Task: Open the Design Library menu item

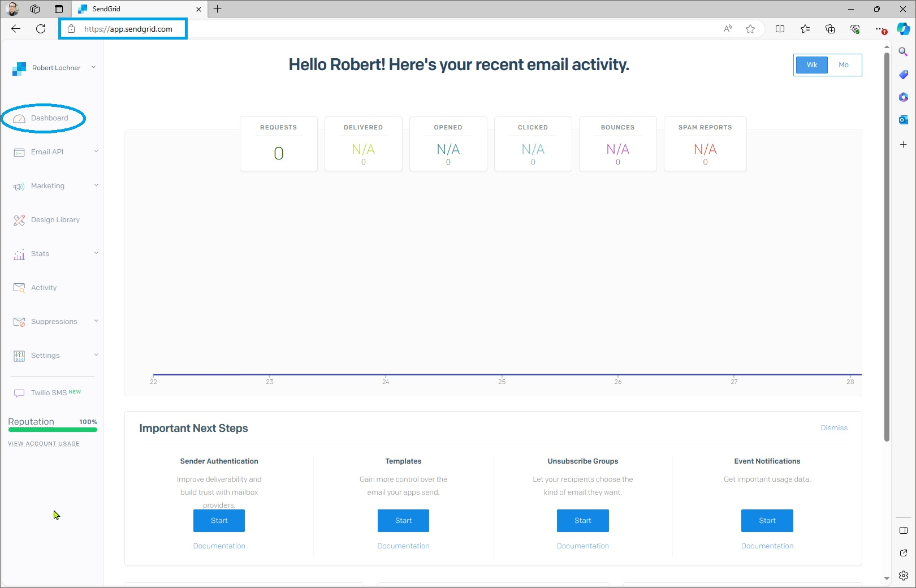Action: tap(55, 220)
